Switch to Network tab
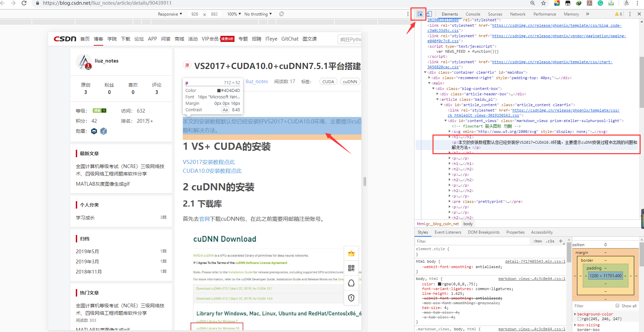Viewport: 644px width, 332px height. coord(518,14)
